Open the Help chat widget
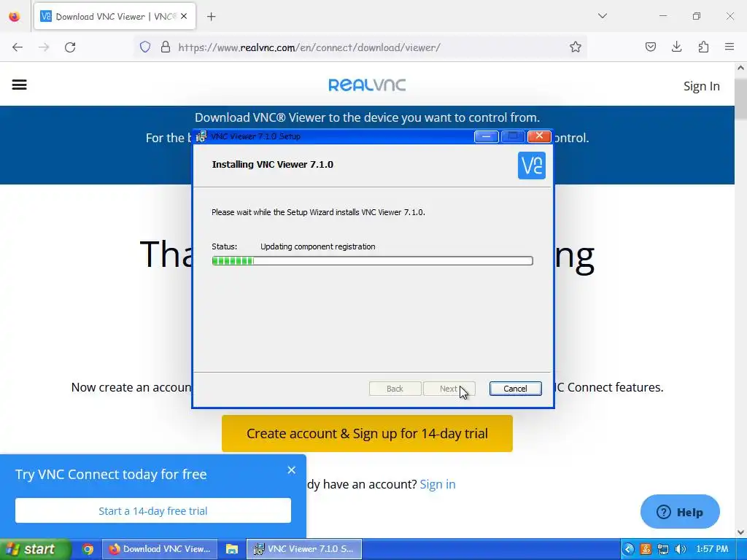Image resolution: width=747 pixels, height=560 pixels. click(680, 512)
